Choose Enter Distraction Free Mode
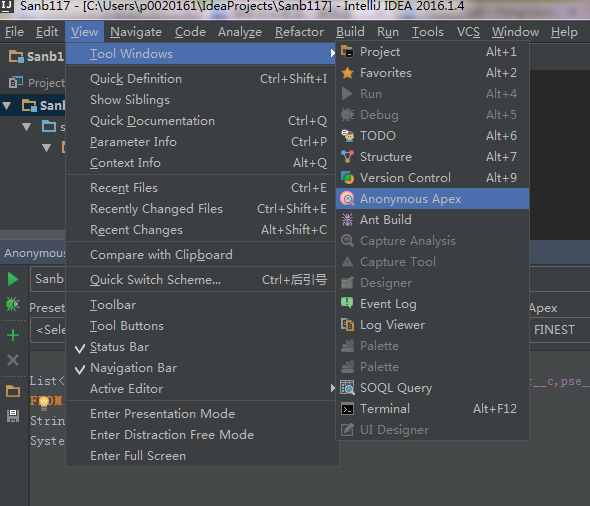The height and width of the screenshot is (506, 590). 201,435
